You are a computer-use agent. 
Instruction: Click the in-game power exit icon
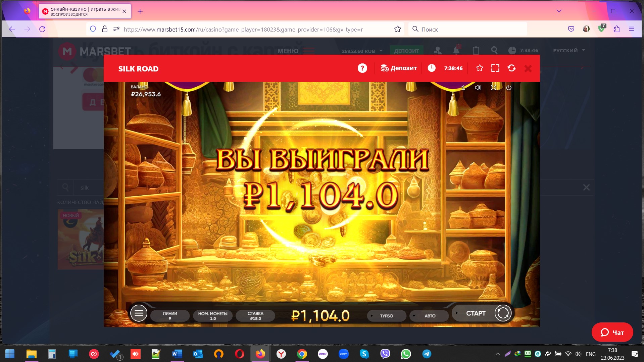pyautogui.click(x=509, y=88)
